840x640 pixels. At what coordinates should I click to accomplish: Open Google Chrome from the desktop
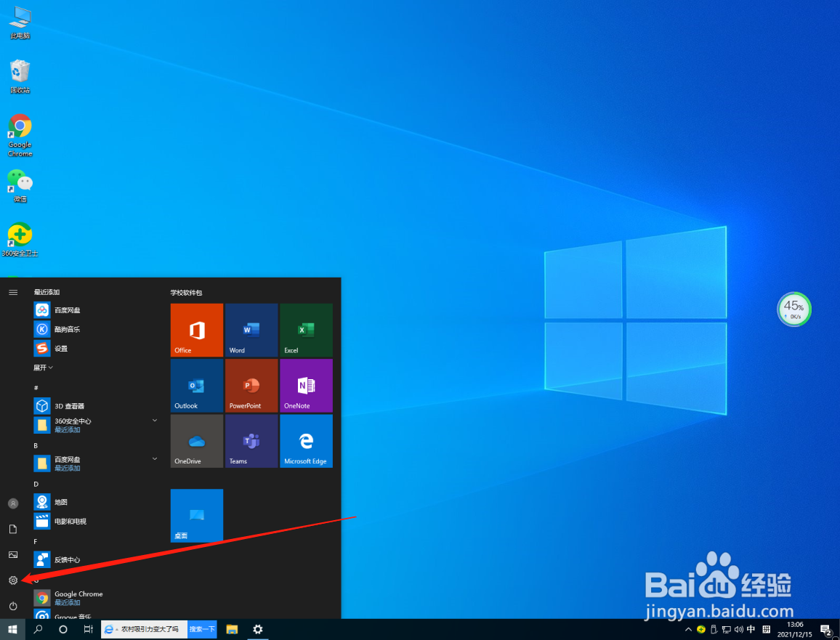tap(20, 129)
